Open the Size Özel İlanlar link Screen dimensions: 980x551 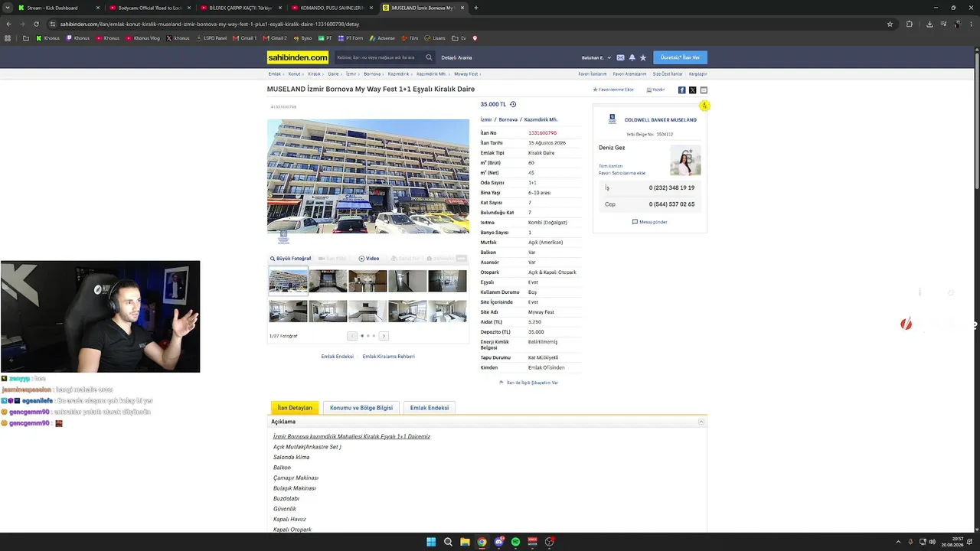(x=667, y=74)
